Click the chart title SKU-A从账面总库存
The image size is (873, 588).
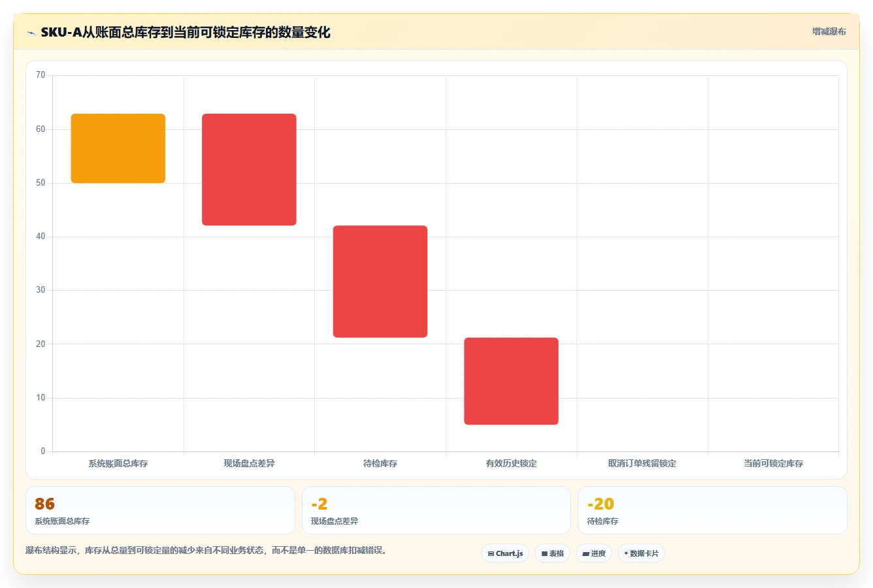click(186, 32)
